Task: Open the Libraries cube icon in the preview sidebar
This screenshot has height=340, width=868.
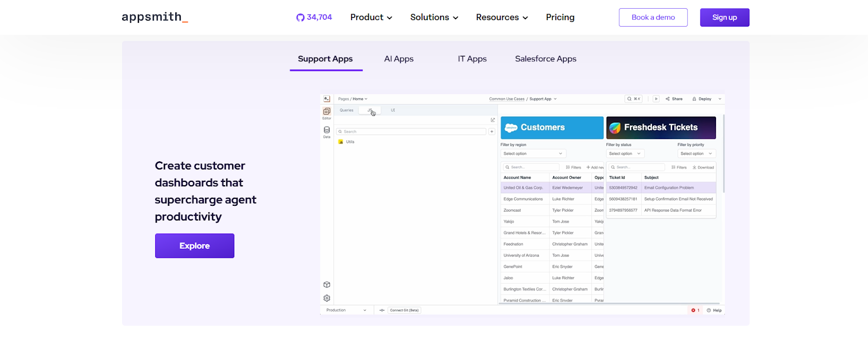Action: (327, 285)
